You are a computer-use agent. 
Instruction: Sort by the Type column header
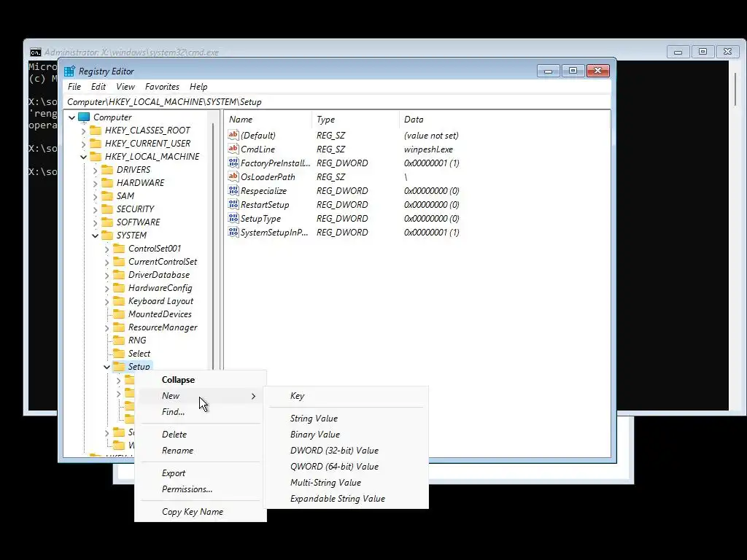355,120
